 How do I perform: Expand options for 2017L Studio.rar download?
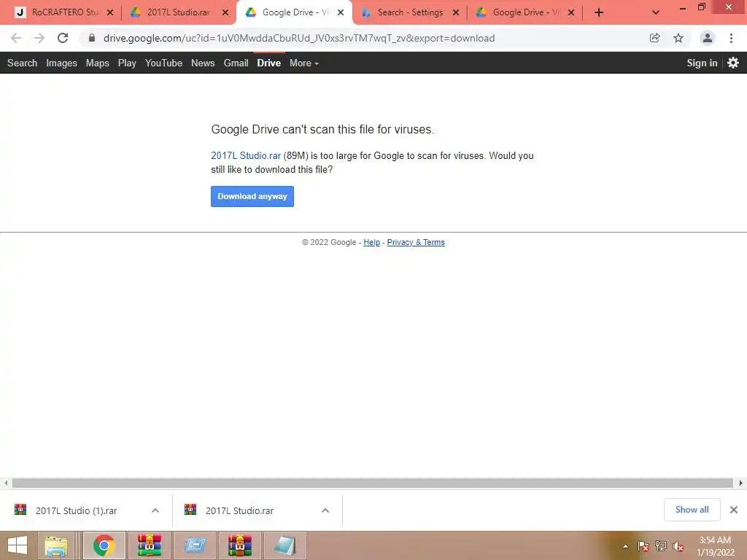(x=325, y=510)
